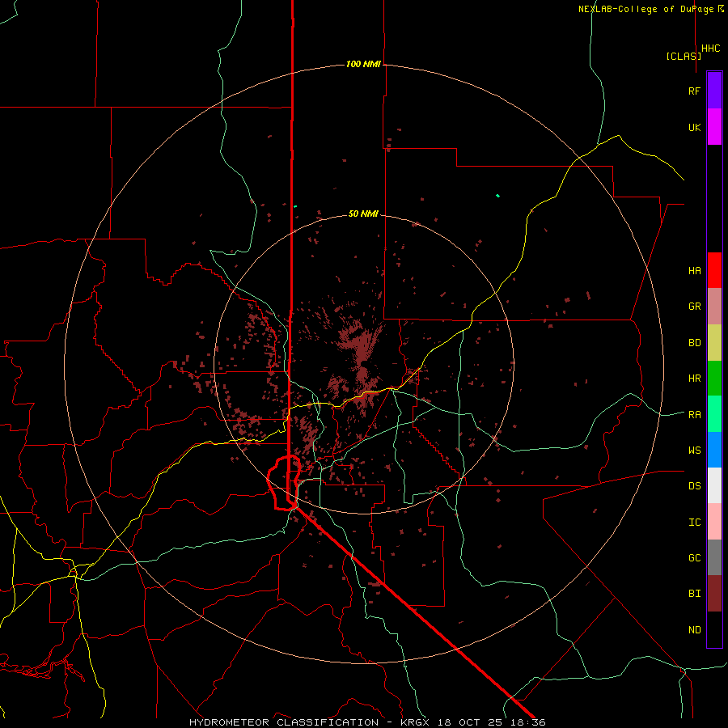Click the [CLAS] units label
Image resolution: width=728 pixels, height=728 pixels.
tap(684, 56)
